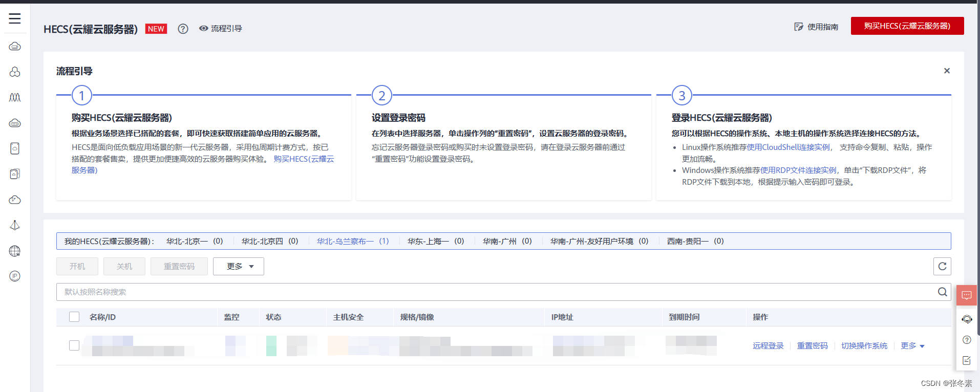The height and width of the screenshot is (392, 980).
Task: Expand the toolbar 更多 dropdown
Action: [x=239, y=267]
